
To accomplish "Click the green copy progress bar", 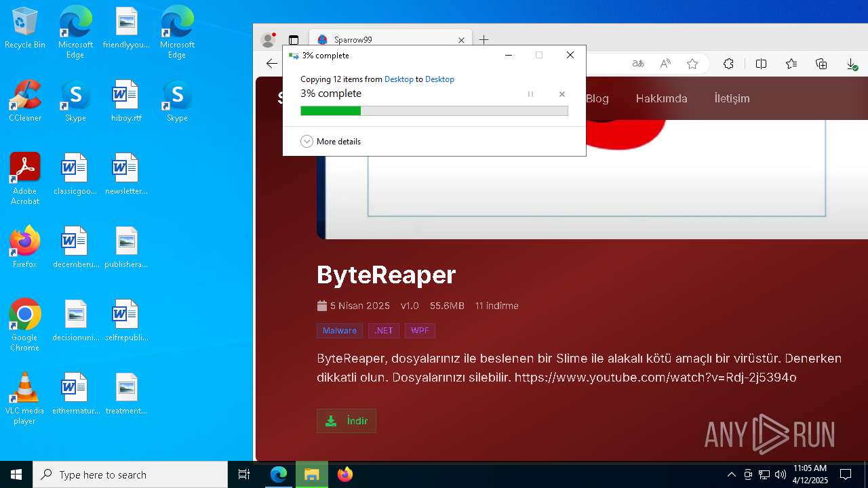I will click(x=434, y=110).
